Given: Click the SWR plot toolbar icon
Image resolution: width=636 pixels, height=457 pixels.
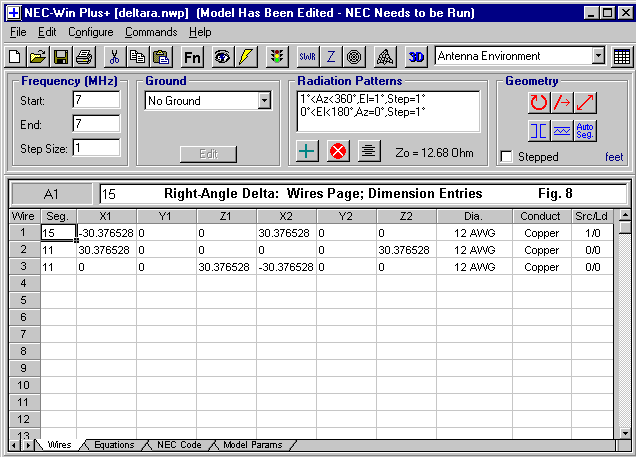Looking at the screenshot, I should [x=306, y=56].
